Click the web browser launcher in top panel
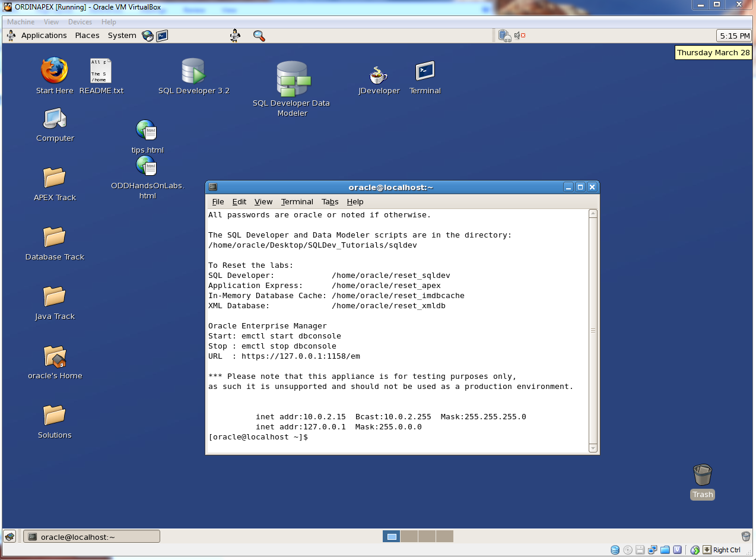The width and height of the screenshot is (756, 560). point(148,36)
